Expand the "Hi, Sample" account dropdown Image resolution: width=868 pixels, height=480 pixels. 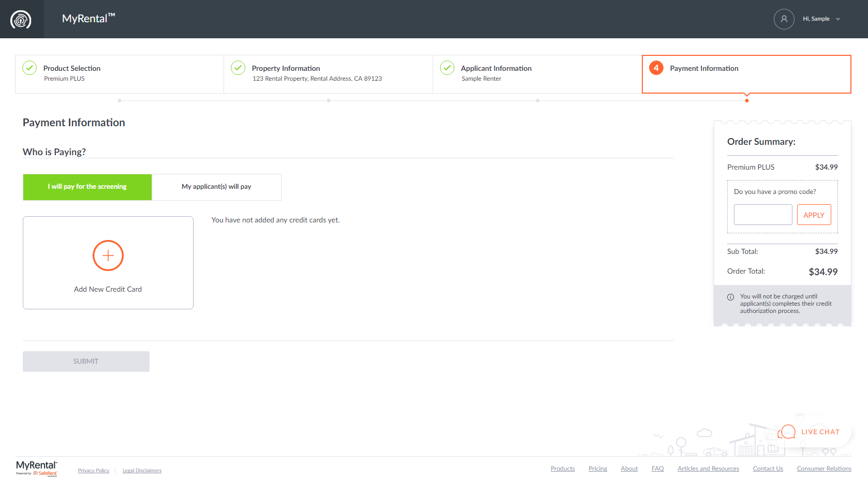pos(821,19)
